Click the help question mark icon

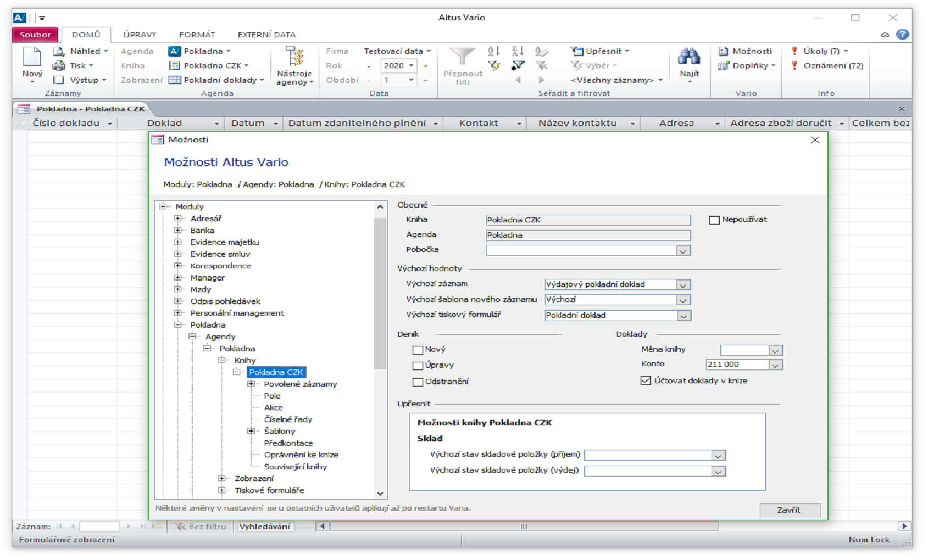(902, 34)
